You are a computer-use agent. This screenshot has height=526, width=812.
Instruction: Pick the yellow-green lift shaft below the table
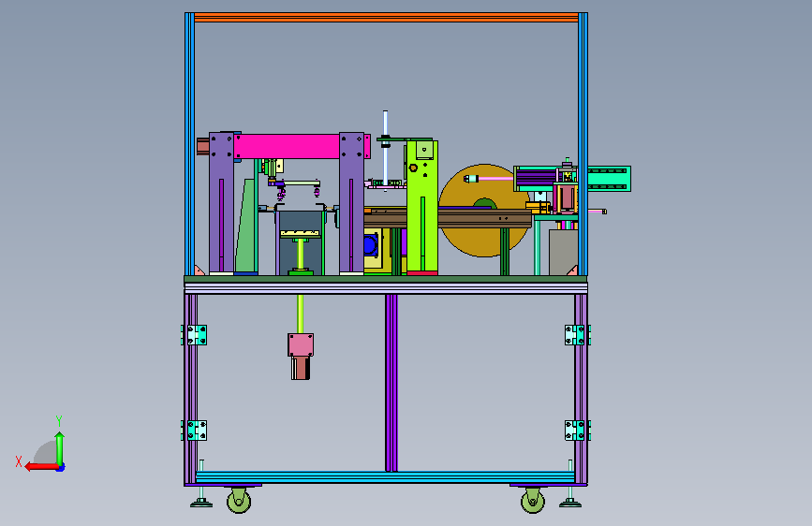(301, 314)
